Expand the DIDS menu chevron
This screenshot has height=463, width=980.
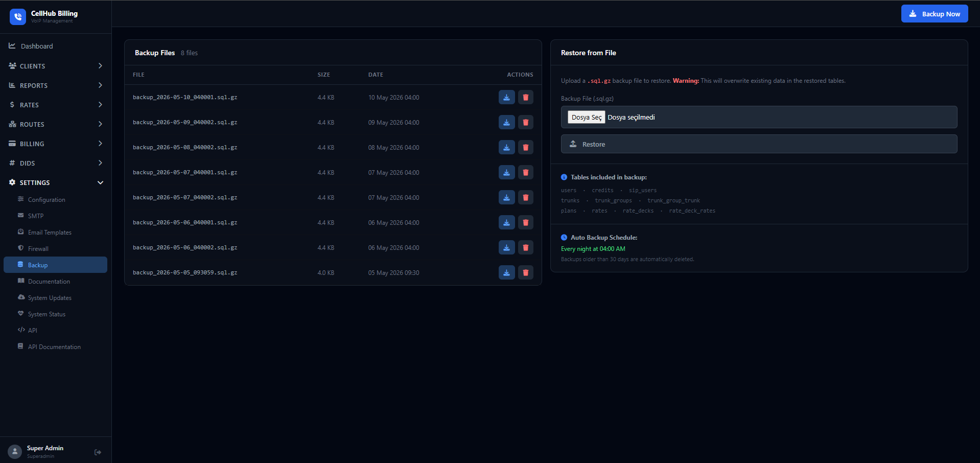(x=100, y=163)
